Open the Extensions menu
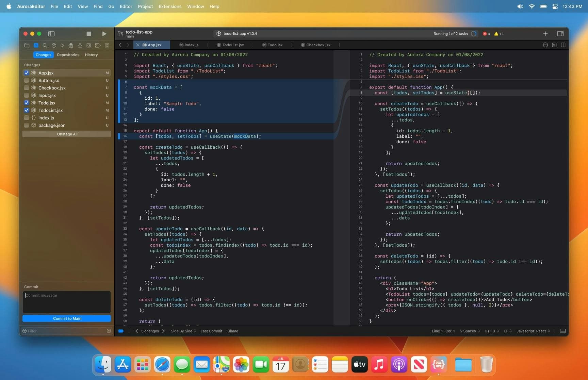The height and width of the screenshot is (380, 588). (170, 6)
